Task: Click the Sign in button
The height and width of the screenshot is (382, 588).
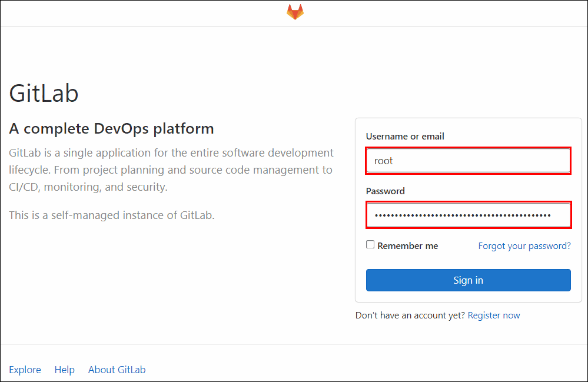Action: [x=469, y=280]
